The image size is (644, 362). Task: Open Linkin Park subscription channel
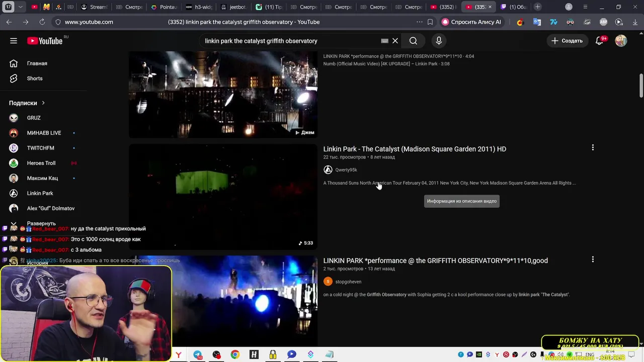[40, 193]
